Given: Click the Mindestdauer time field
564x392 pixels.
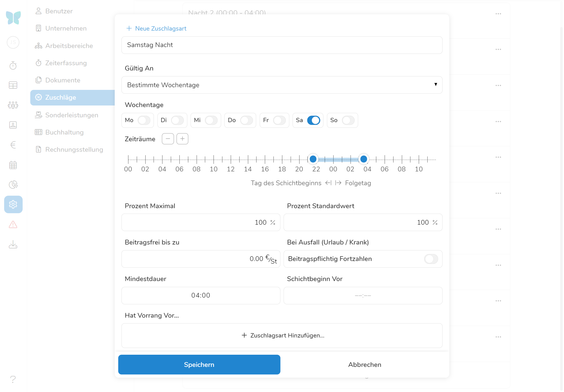Looking at the screenshot, I should (201, 295).
